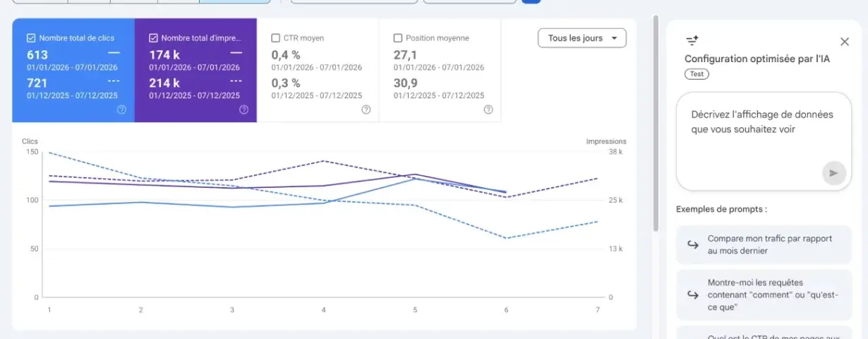Uncheck Nombre total d'impressions checkbox

click(x=154, y=38)
